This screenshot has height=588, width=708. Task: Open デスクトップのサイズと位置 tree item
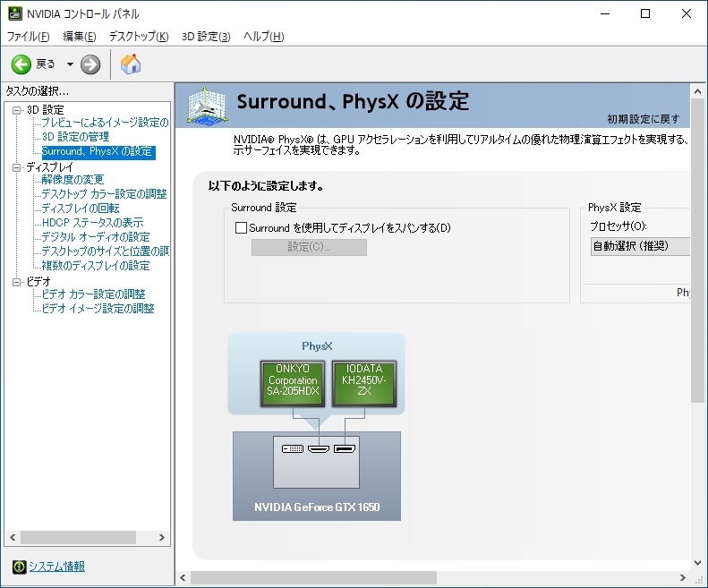[105, 251]
